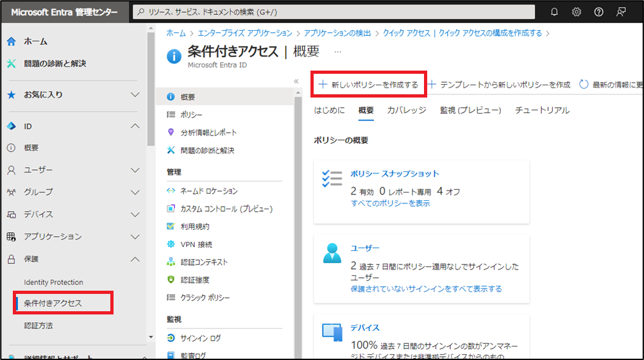Open the notifications bell icon
The height and width of the screenshot is (360, 644).
[554, 12]
